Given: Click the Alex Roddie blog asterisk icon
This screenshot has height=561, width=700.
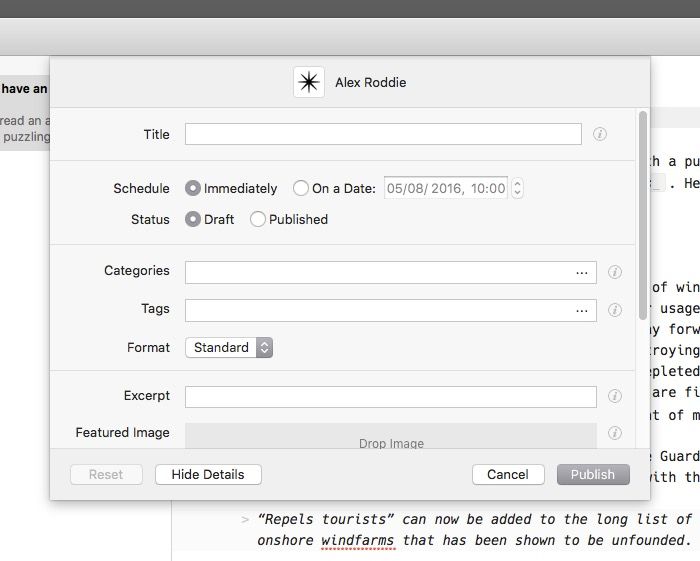Looking at the screenshot, I should 308,82.
